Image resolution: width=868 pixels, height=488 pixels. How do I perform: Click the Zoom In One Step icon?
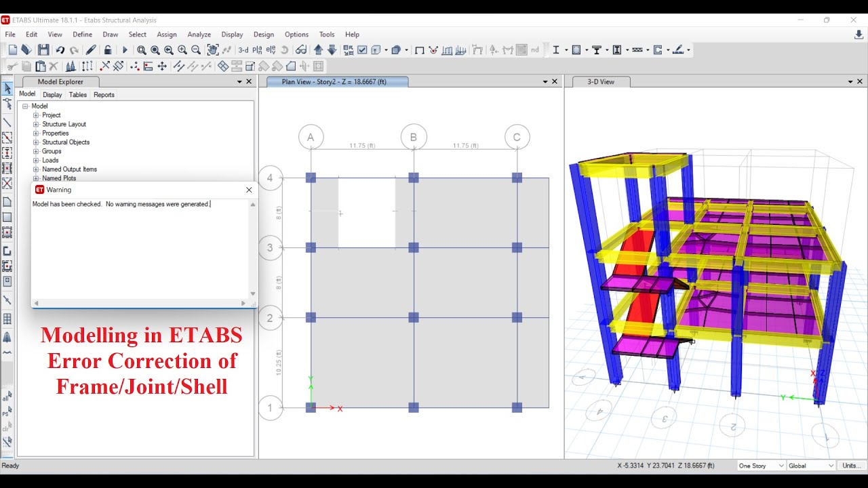click(182, 50)
